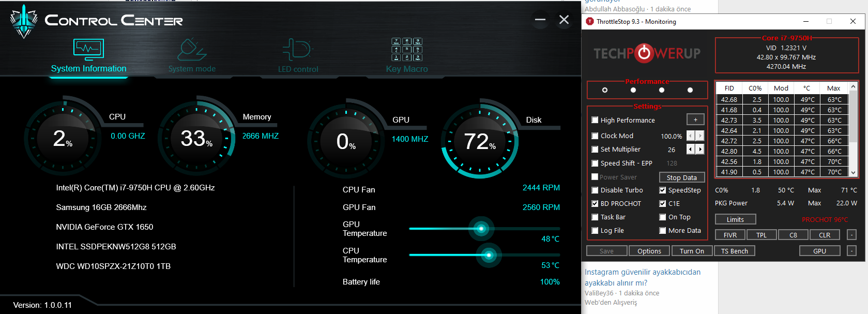Image resolution: width=868 pixels, height=314 pixels.
Task: Click Stop Data button
Action: pyautogui.click(x=682, y=177)
